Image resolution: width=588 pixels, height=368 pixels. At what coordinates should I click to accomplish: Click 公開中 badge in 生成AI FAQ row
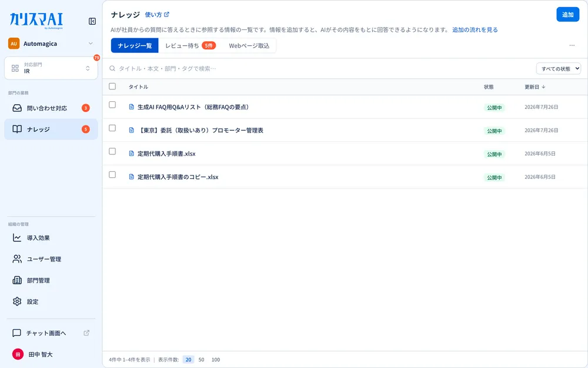pyautogui.click(x=495, y=107)
